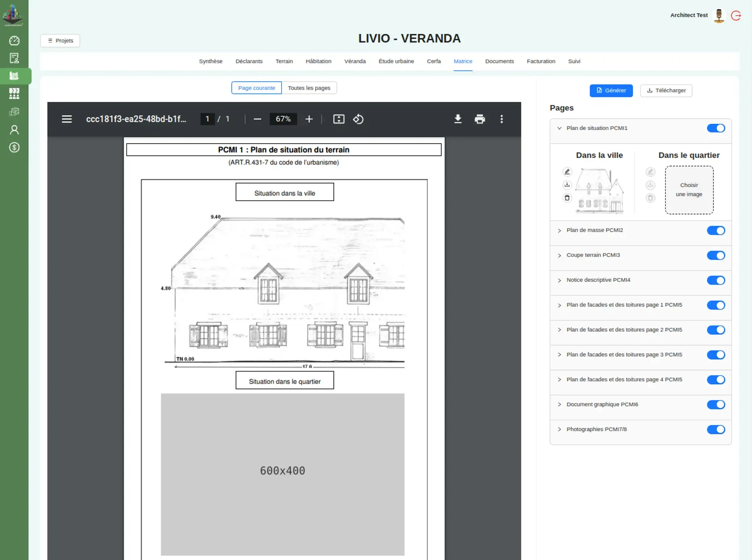Image resolution: width=752 pixels, height=560 pixels.
Task: Open the grid blocks sidebar icon
Action: coord(14,93)
